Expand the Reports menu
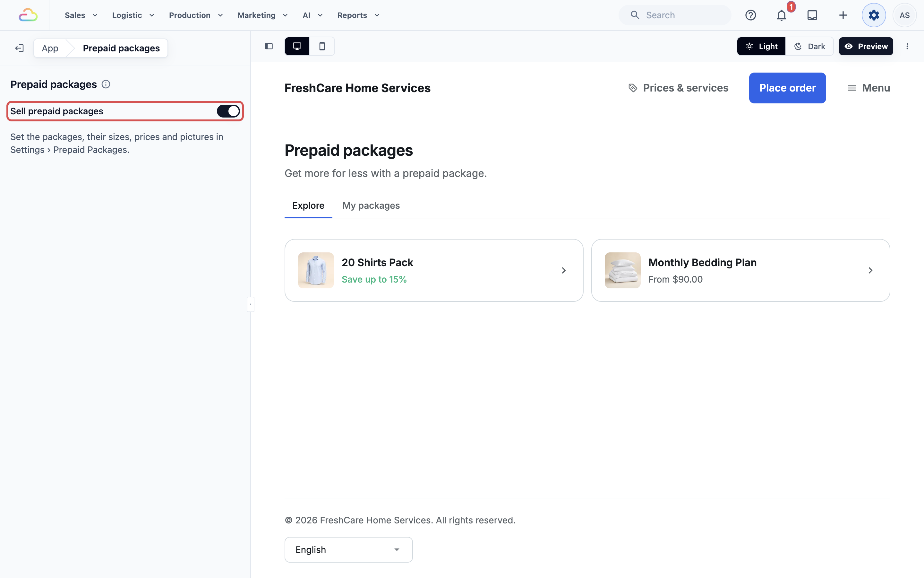This screenshot has width=924, height=578. click(x=358, y=15)
